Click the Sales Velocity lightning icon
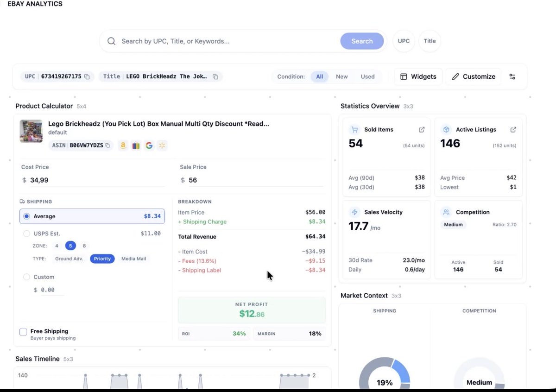 (355, 212)
